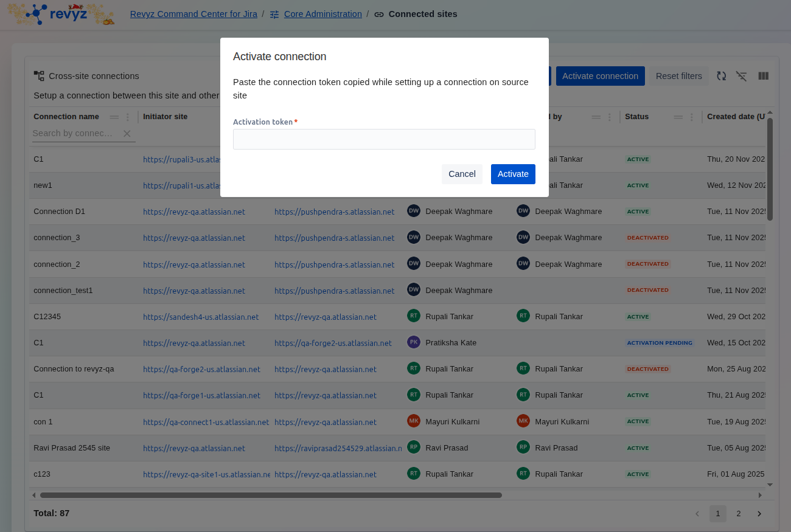Go to Core Administration breadcrumb
The height and width of the screenshot is (532, 791).
pyautogui.click(x=323, y=14)
